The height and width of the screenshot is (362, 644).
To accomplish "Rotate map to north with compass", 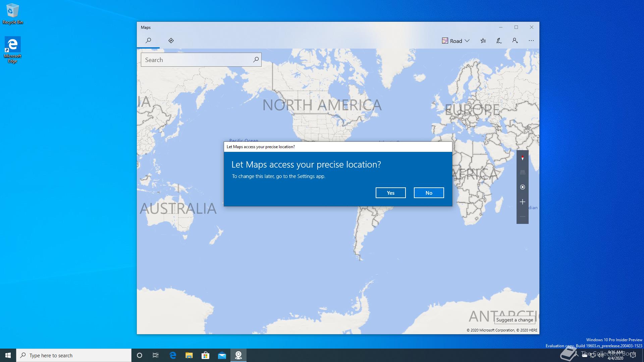I will [x=523, y=158].
